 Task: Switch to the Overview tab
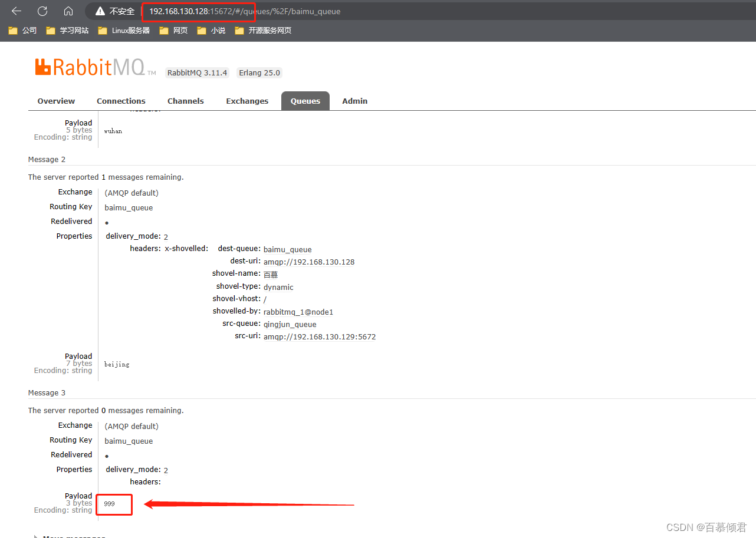(56, 101)
